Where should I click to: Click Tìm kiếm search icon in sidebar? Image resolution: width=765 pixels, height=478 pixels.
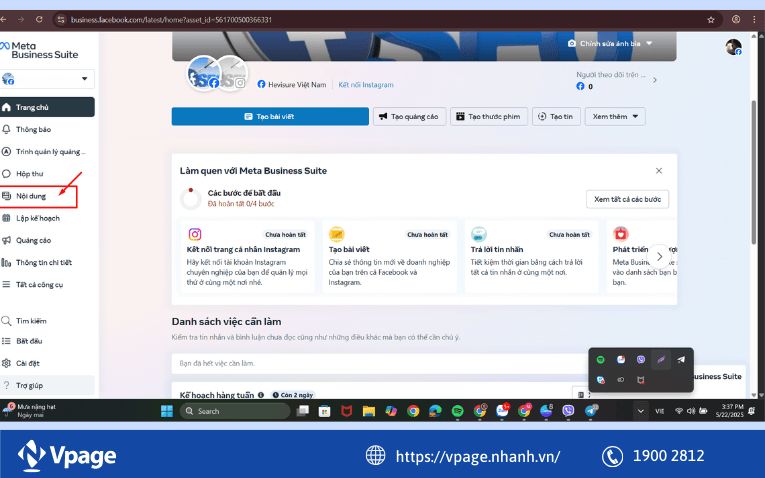7,321
